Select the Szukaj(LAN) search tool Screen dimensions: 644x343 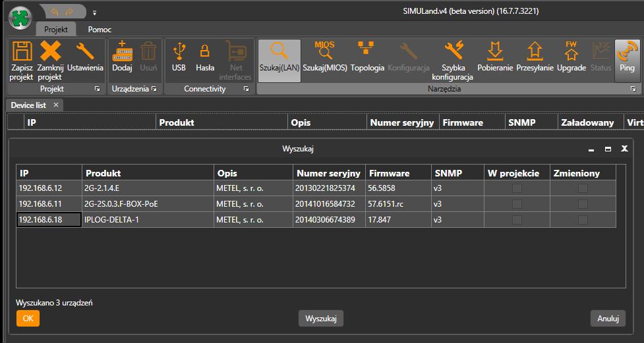pyautogui.click(x=279, y=61)
